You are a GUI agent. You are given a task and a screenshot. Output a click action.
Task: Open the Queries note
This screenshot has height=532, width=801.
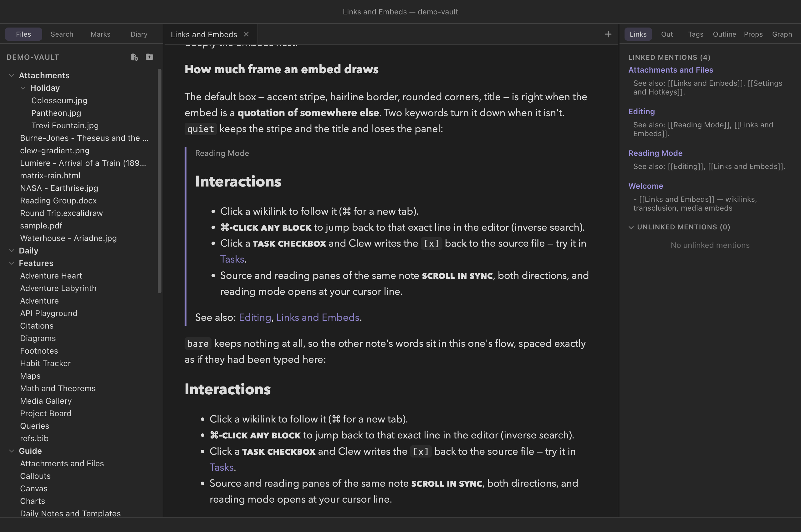[35, 427]
